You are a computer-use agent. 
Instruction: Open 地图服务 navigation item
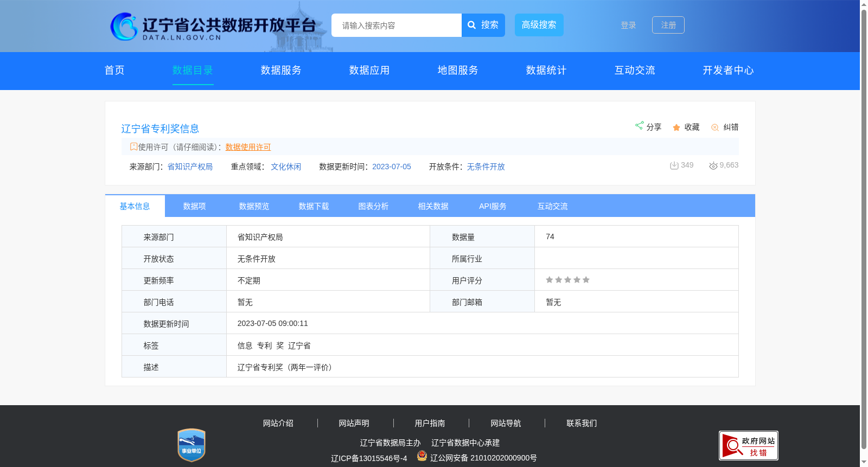[458, 71]
